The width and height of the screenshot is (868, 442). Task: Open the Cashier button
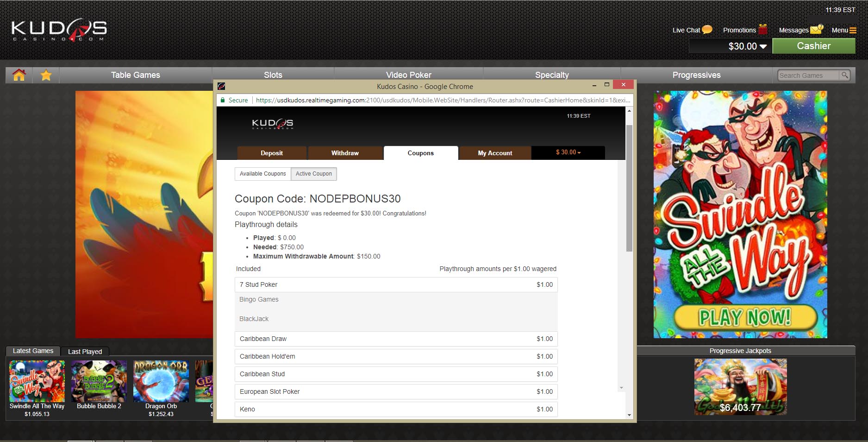coord(813,46)
